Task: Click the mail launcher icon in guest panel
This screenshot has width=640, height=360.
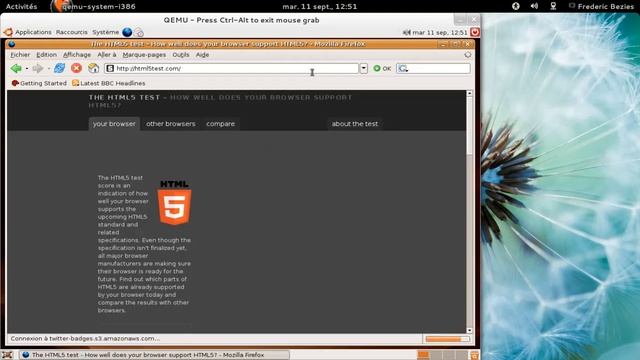Action: coord(139,32)
